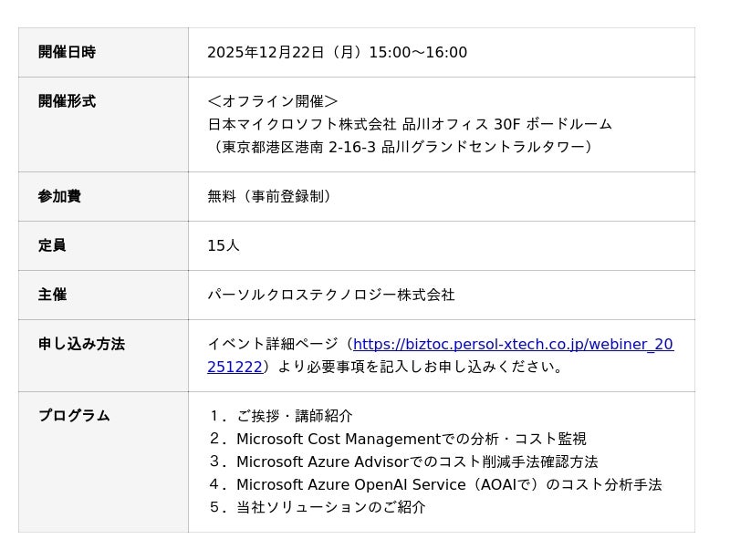Screen dimensions: 730x560
Task: Click the プログラム row label
Action: 74,416
